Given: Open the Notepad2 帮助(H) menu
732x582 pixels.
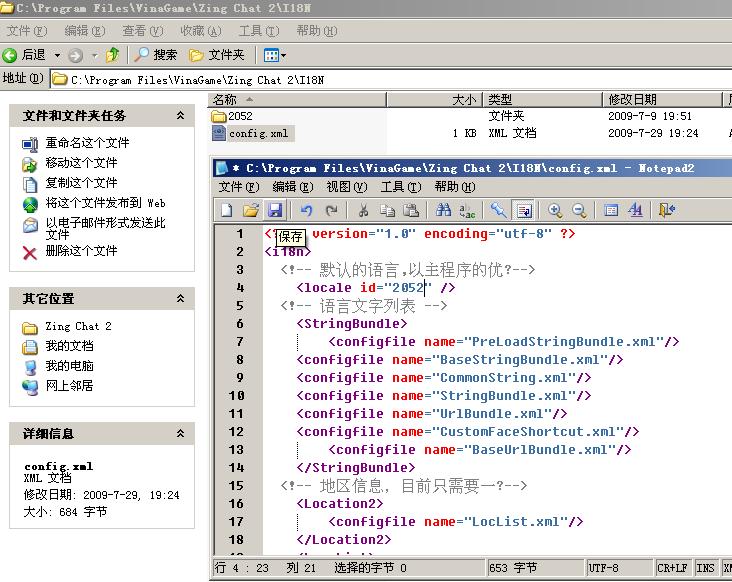Looking at the screenshot, I should pyautogui.click(x=455, y=187).
